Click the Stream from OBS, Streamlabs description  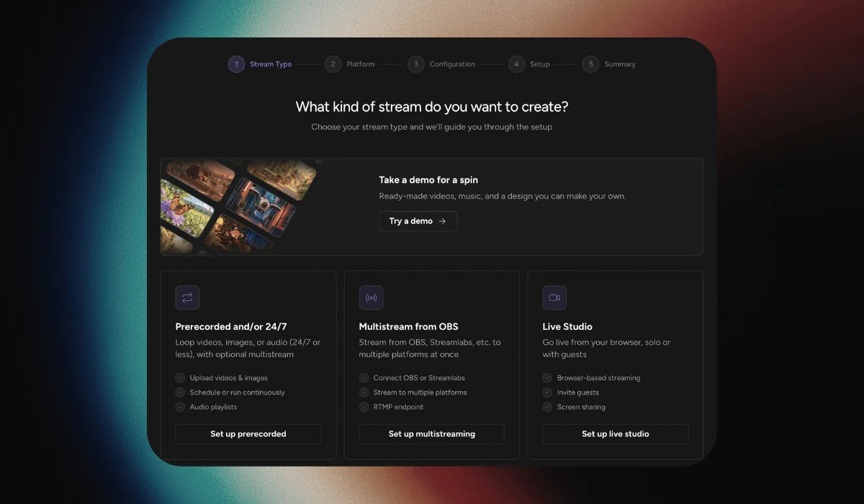[x=430, y=348]
